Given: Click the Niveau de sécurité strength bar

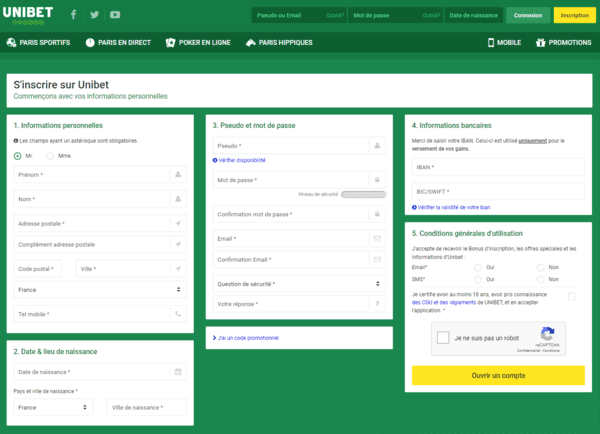Looking at the screenshot, I should click(x=364, y=194).
